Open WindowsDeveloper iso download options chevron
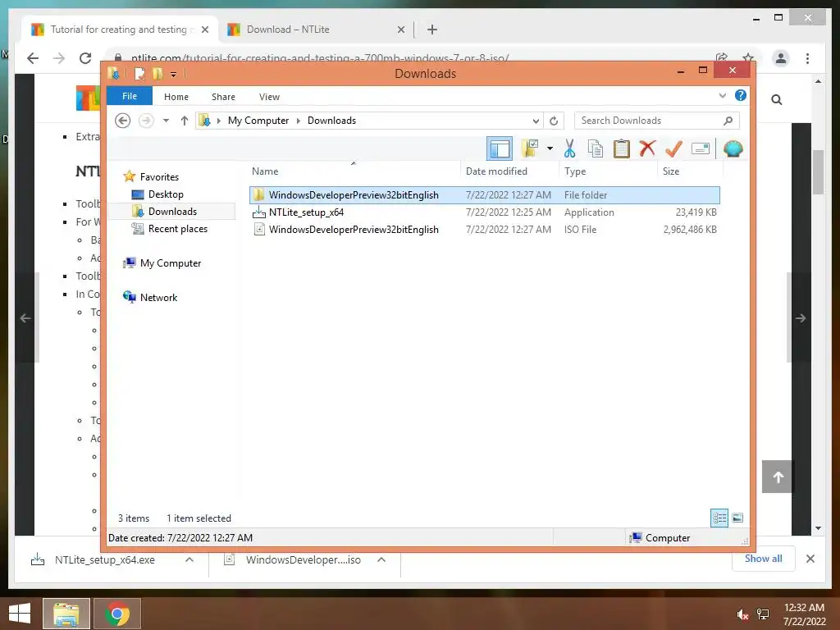Screen dimensions: 840x630 pyautogui.click(x=381, y=559)
